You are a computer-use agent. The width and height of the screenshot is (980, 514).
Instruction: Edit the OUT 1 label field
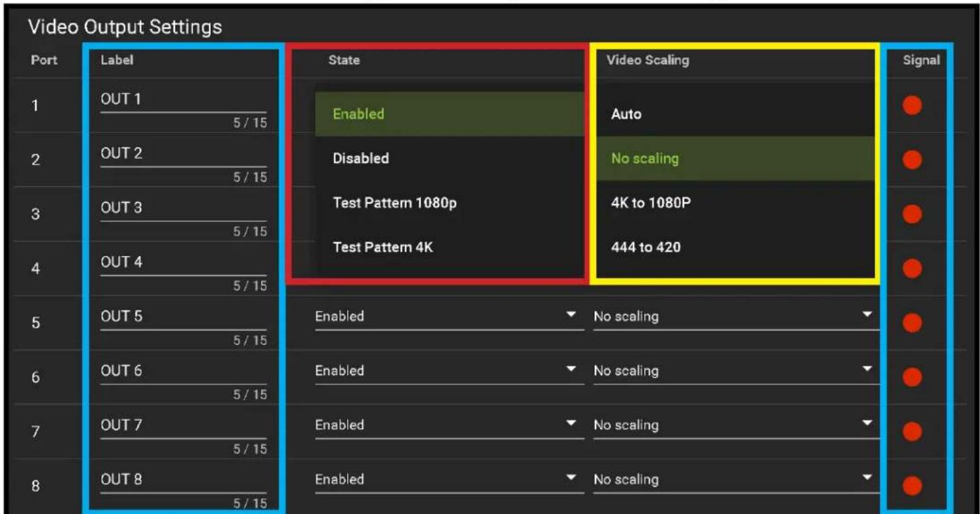pos(184,100)
